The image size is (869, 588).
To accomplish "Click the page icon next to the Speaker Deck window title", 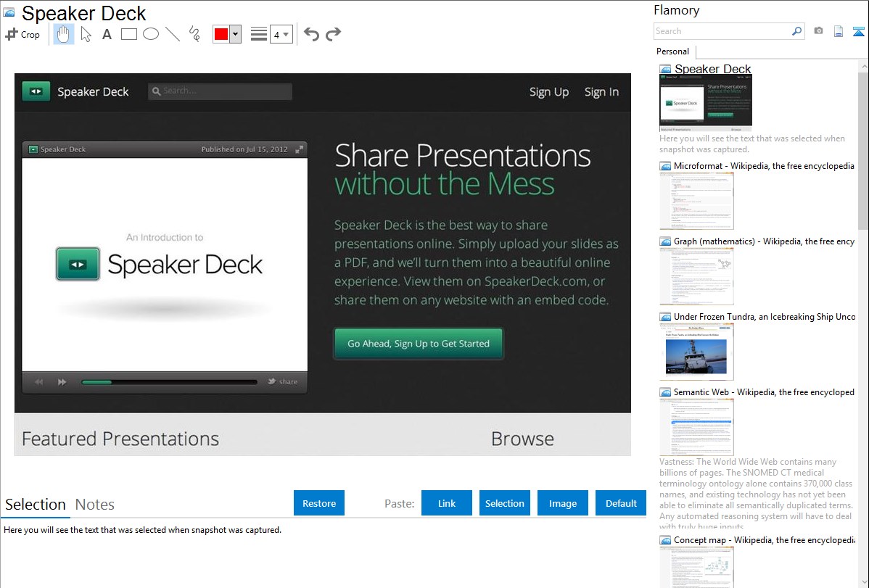I will pyautogui.click(x=9, y=12).
